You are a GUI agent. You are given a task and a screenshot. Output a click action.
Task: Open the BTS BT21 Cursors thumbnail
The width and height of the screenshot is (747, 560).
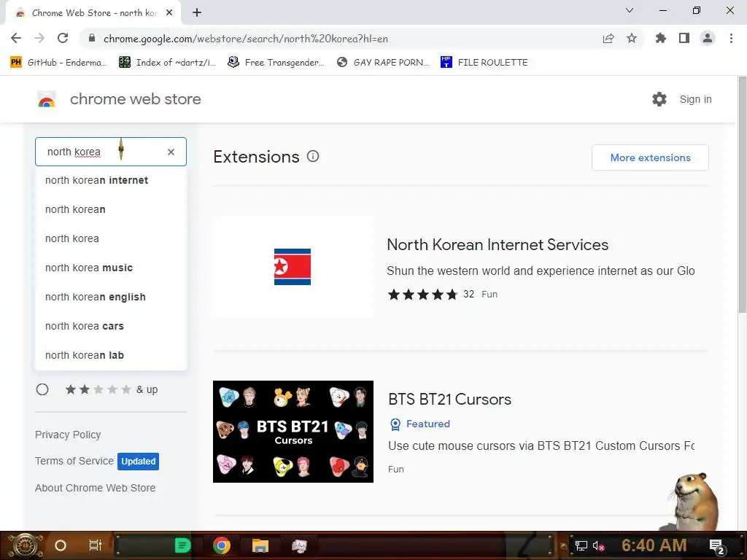click(x=293, y=432)
